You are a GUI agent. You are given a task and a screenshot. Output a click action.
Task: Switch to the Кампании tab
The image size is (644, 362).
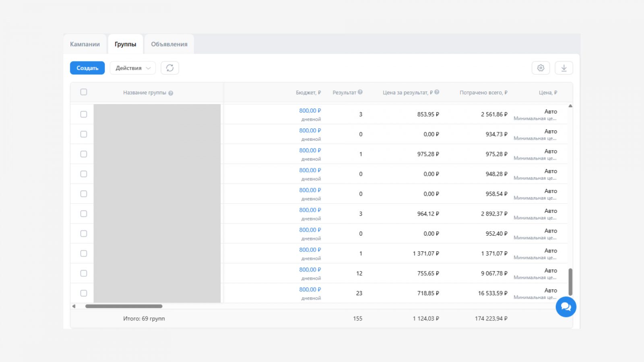[x=85, y=44]
